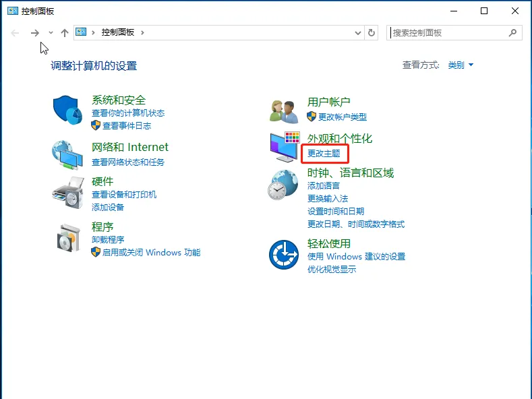Open the User Accounts people icon

coord(284,111)
